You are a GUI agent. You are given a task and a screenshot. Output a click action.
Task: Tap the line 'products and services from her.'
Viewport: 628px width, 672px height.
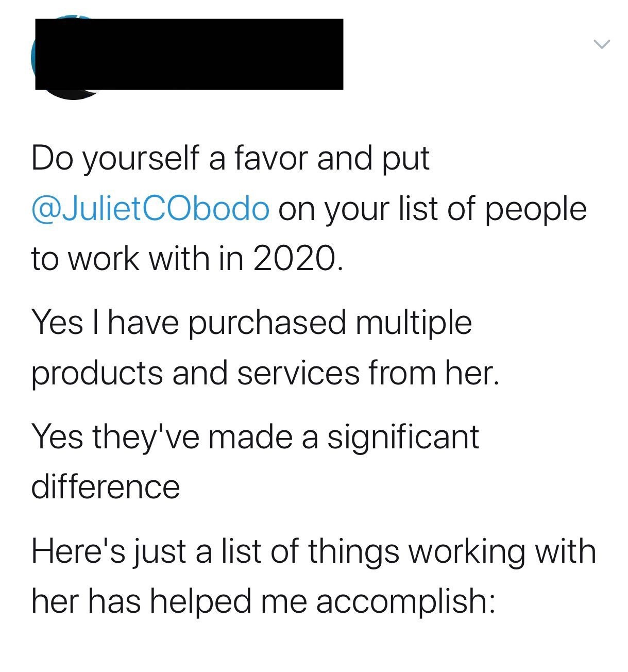point(265,373)
